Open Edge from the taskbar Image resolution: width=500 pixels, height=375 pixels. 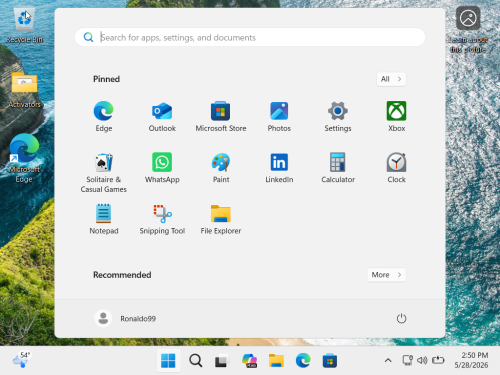(303, 361)
